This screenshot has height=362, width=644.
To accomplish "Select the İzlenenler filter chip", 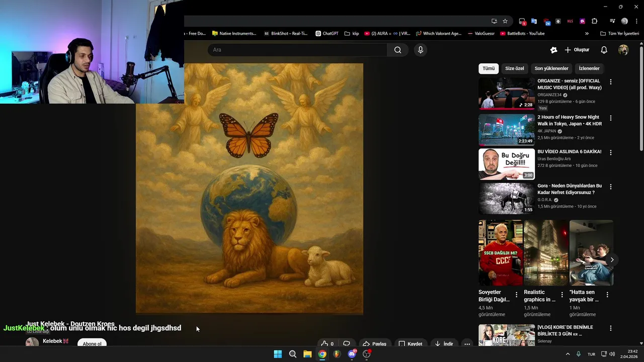I will [x=589, y=68].
